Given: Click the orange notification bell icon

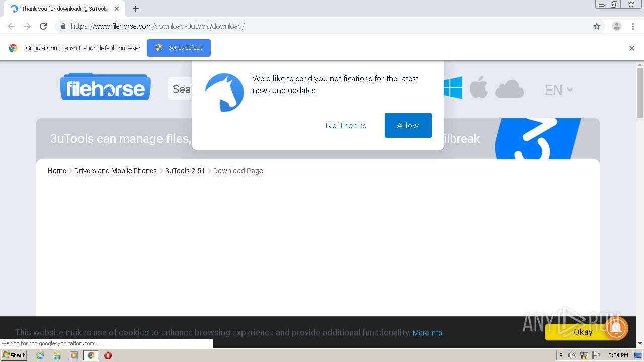Looking at the screenshot, I should [616, 328].
